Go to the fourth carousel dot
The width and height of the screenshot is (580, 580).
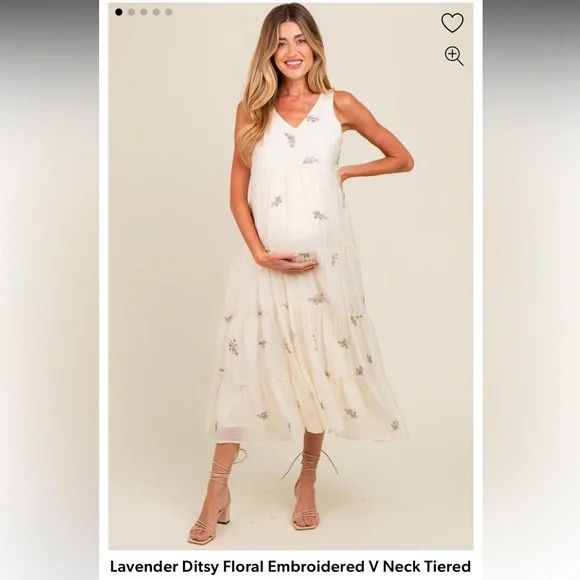[x=156, y=12]
